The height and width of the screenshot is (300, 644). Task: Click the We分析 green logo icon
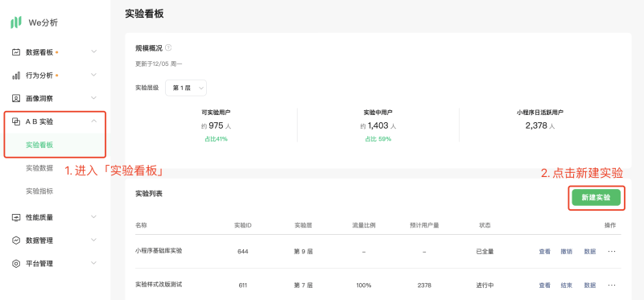click(16, 23)
